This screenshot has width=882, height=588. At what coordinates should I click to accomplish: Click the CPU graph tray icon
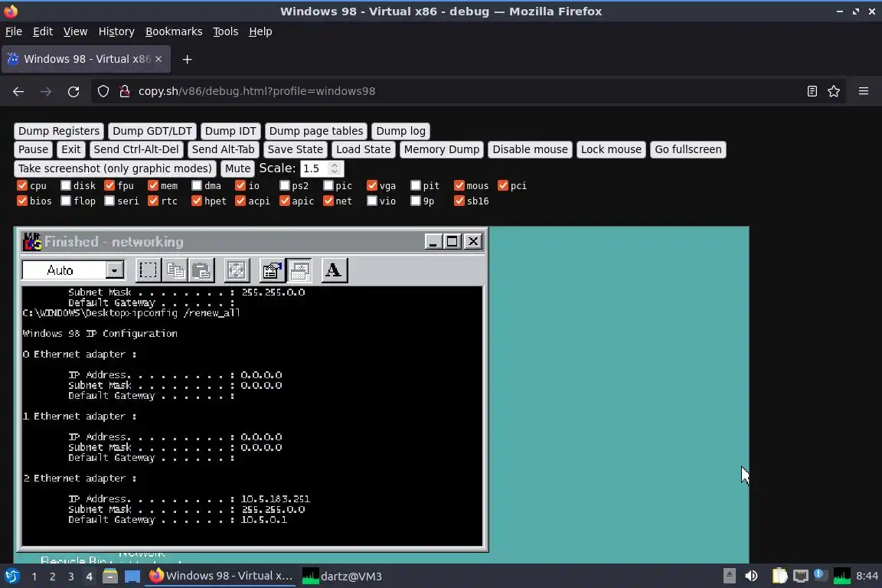pyautogui.click(x=841, y=577)
